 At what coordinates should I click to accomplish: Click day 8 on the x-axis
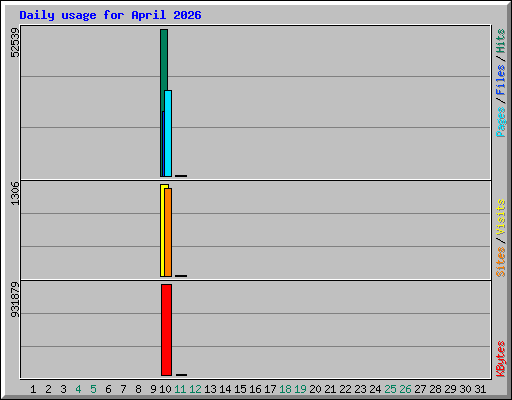138,389
